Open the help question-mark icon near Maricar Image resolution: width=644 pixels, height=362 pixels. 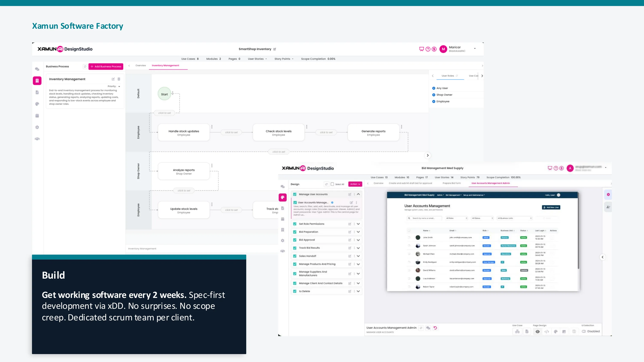tap(428, 49)
